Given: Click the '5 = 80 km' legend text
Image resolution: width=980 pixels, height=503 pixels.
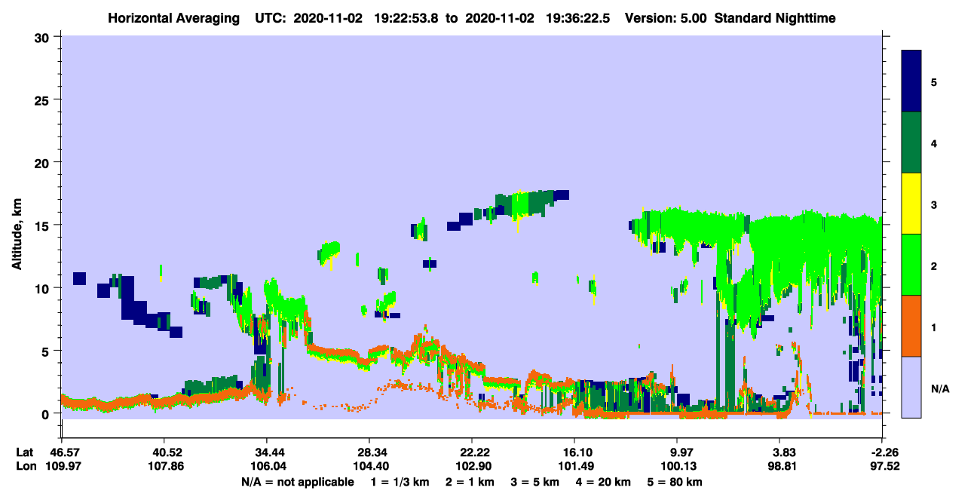Looking at the screenshot, I should coord(676,481).
